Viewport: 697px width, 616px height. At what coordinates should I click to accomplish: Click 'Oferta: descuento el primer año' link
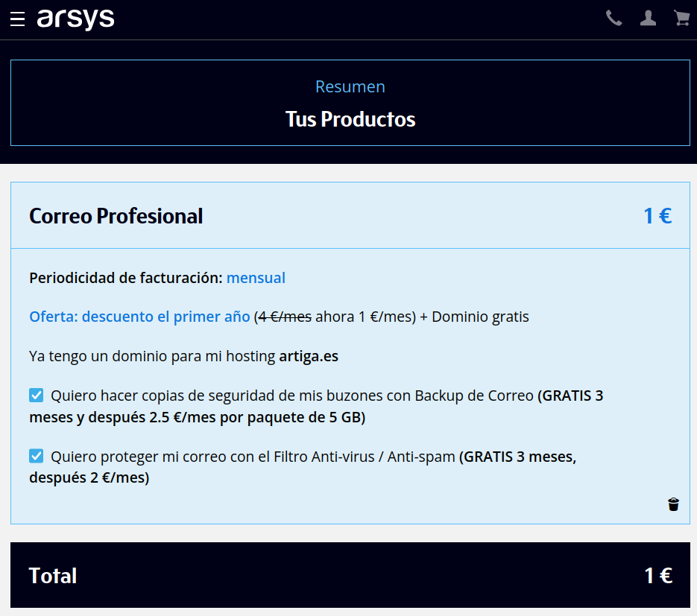(139, 317)
